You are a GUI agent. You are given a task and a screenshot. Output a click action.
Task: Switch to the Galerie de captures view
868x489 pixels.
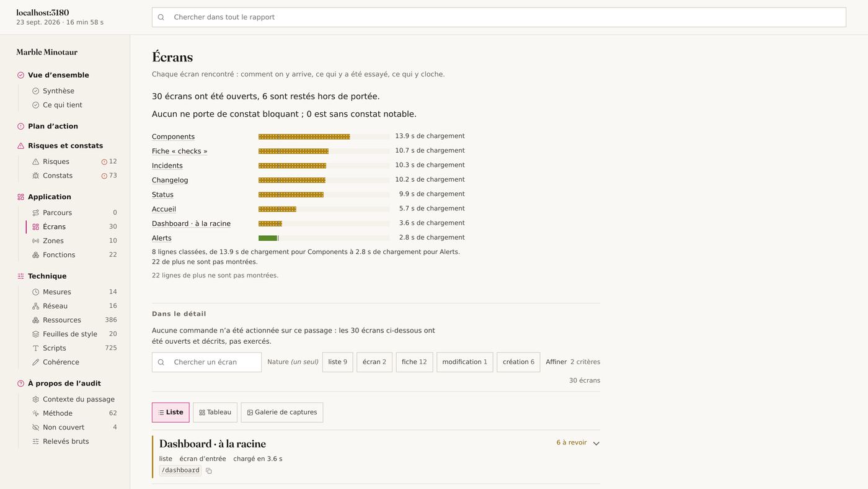282,413
